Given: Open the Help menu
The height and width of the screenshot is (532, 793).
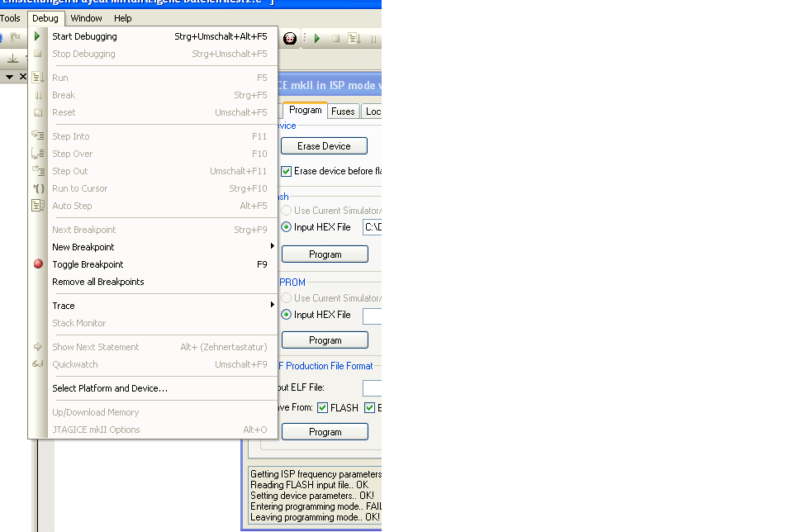Looking at the screenshot, I should pyautogui.click(x=123, y=18).
